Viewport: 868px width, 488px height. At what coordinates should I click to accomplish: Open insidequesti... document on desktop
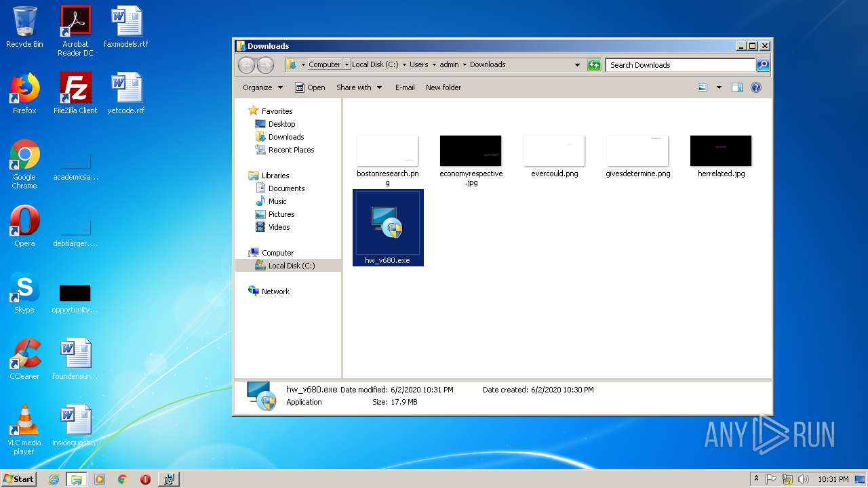pyautogui.click(x=75, y=425)
